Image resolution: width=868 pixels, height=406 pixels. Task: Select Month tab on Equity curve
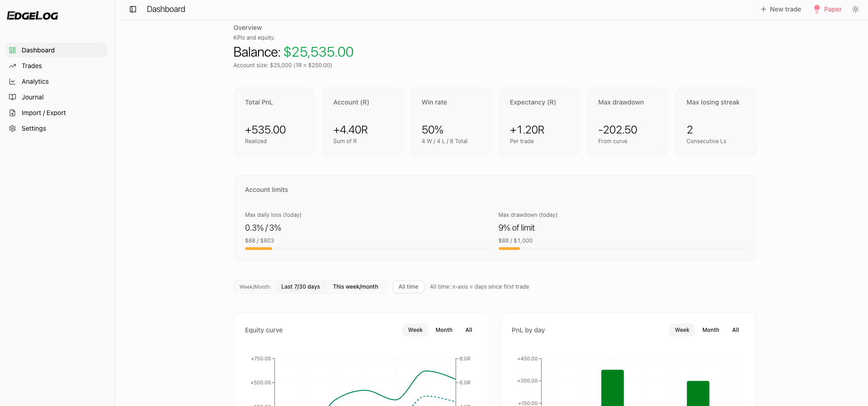[x=444, y=330]
